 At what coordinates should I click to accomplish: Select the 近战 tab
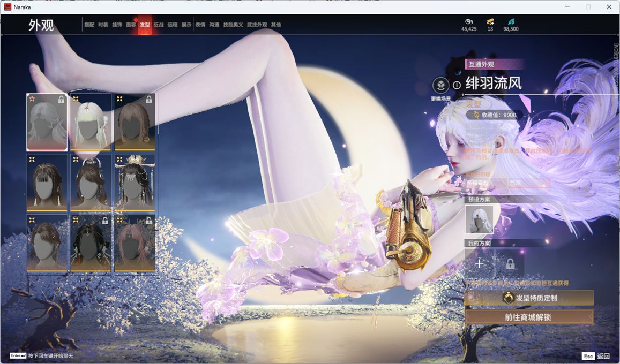[x=159, y=25]
